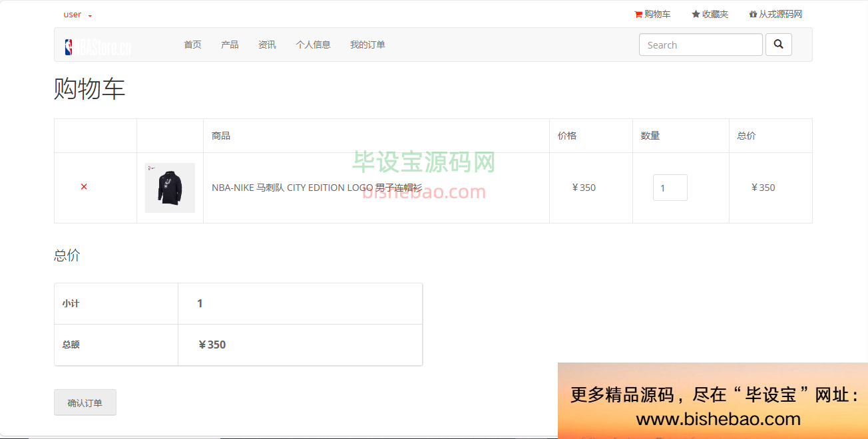This screenshot has height=439, width=868.
Task: Open the 我的订单 my orders menu item
Action: point(367,45)
